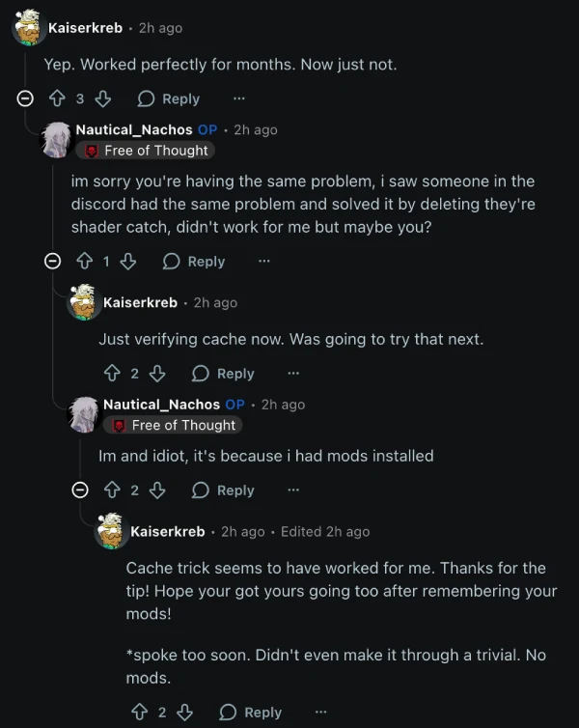This screenshot has height=728, width=579.
Task: Open more options on top Kaiserkreb comment
Action: point(239,98)
